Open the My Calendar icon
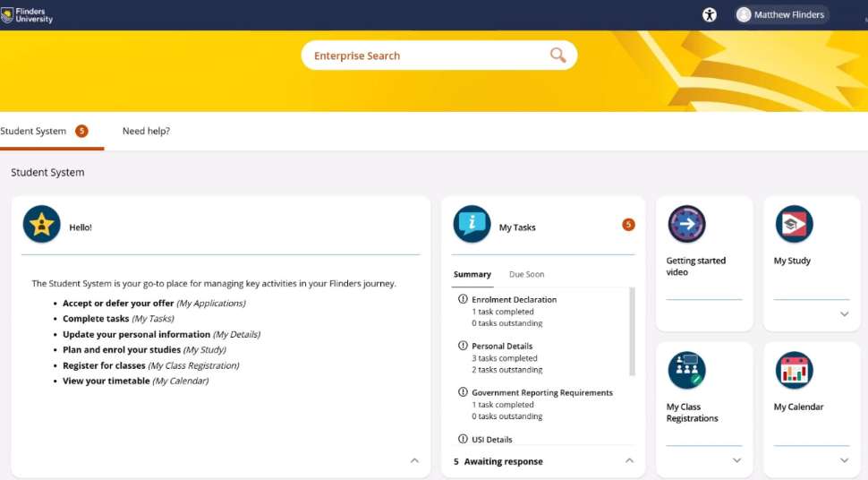This screenshot has width=868, height=480. point(794,370)
